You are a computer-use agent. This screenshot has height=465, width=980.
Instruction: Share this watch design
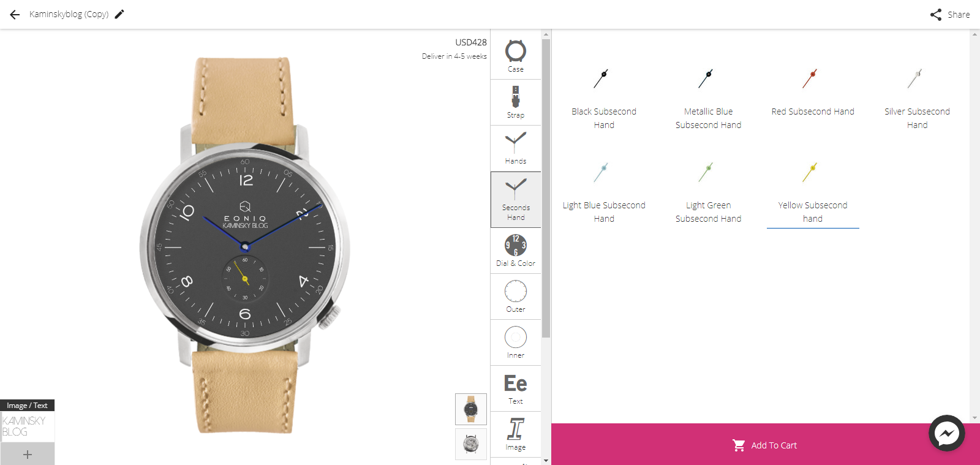pos(950,15)
